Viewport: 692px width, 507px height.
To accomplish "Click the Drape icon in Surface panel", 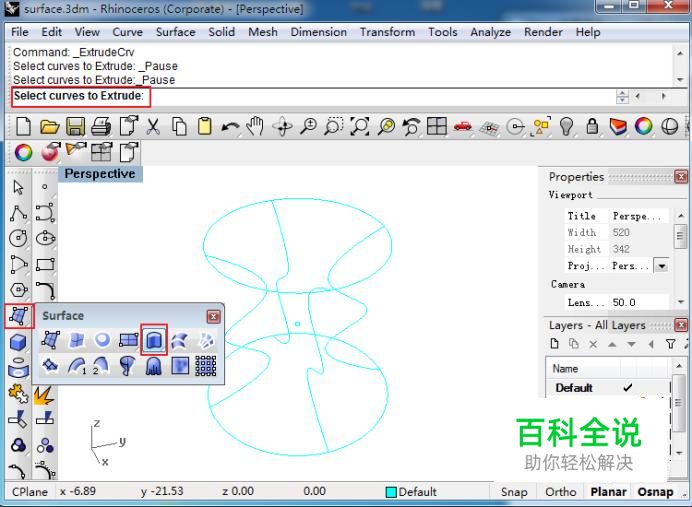I will pos(154,366).
